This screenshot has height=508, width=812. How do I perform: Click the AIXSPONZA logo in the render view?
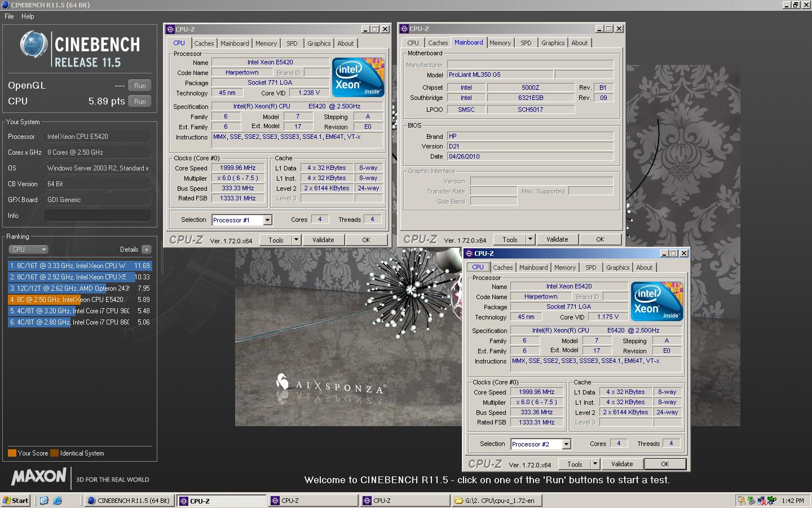pos(330,384)
